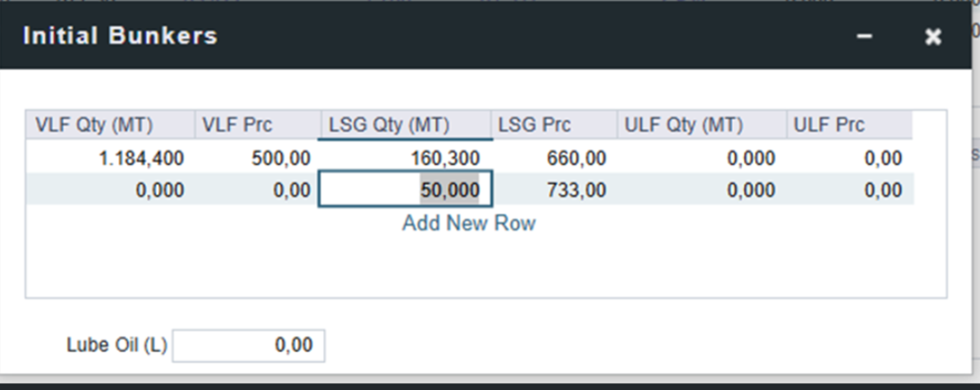The image size is (980, 390).
Task: Close the Initial Bunkers dialog
Action: point(933,37)
